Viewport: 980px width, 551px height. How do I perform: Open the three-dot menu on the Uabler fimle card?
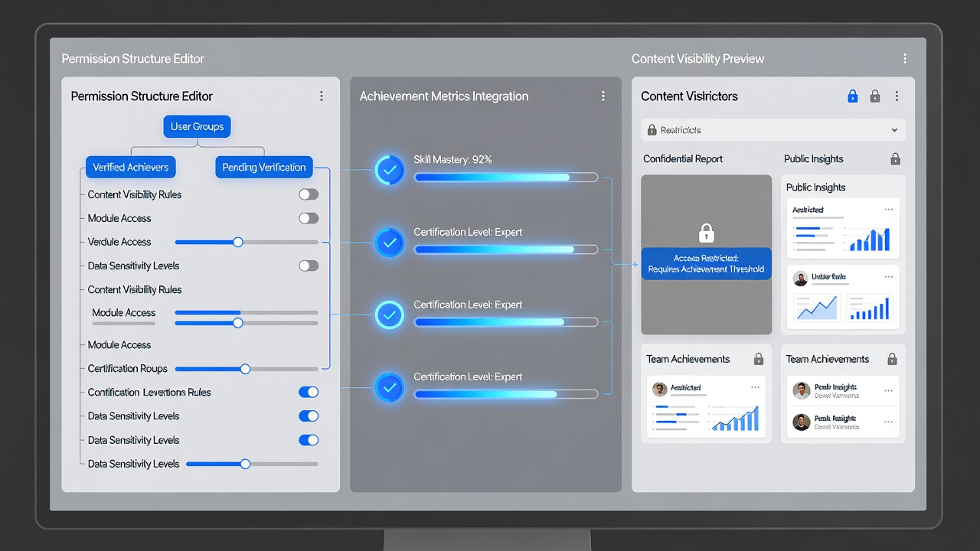point(888,276)
